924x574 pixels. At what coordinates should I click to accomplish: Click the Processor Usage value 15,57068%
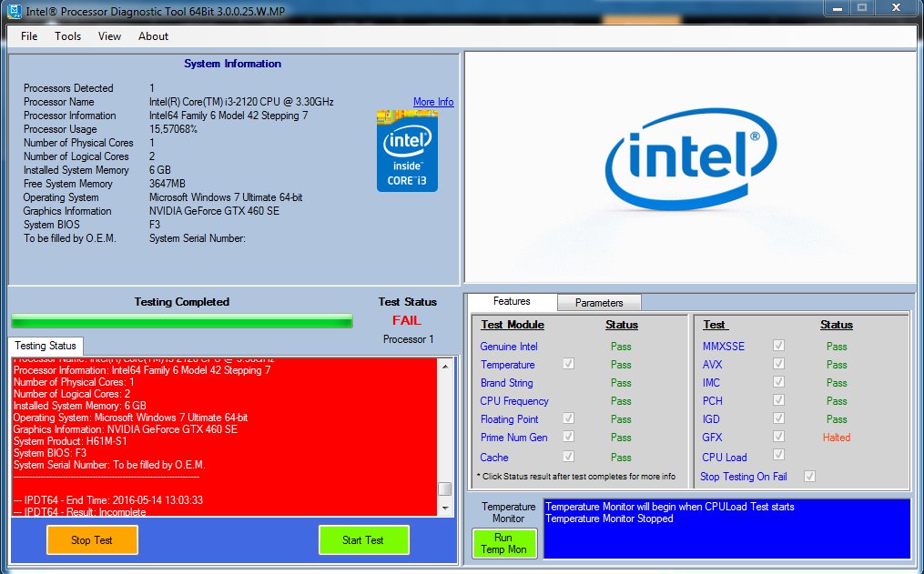[173, 129]
